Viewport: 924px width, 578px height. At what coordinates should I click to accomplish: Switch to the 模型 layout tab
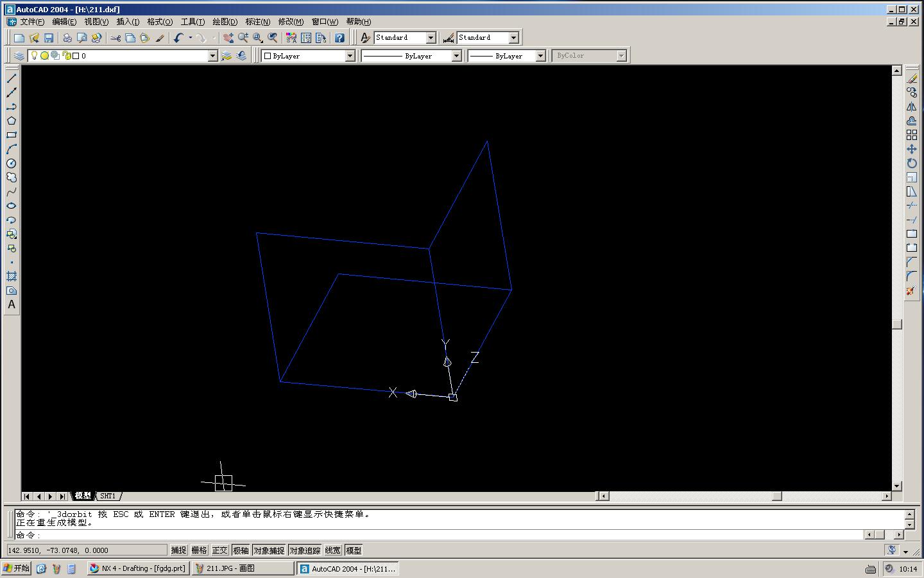tap(83, 496)
